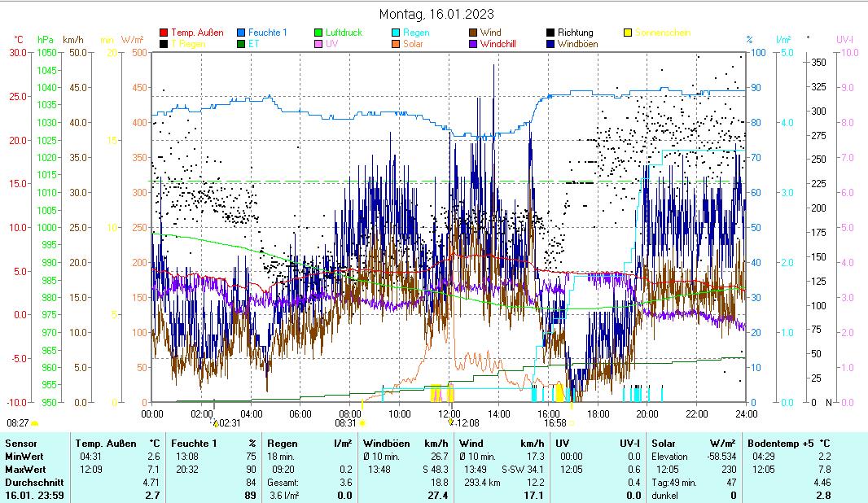Click the chart title Montag, 16.01.2023
The image size is (868, 503).
pos(436,14)
